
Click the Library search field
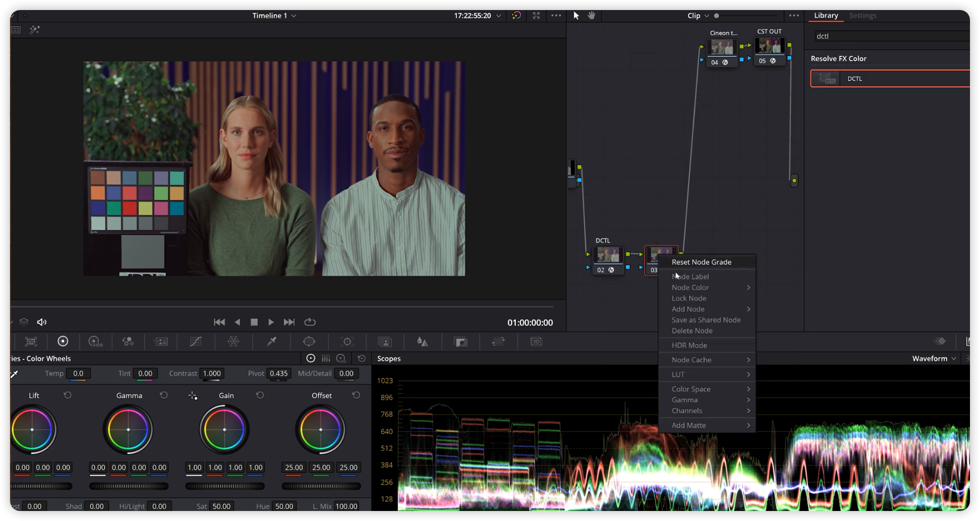pyautogui.click(x=891, y=36)
